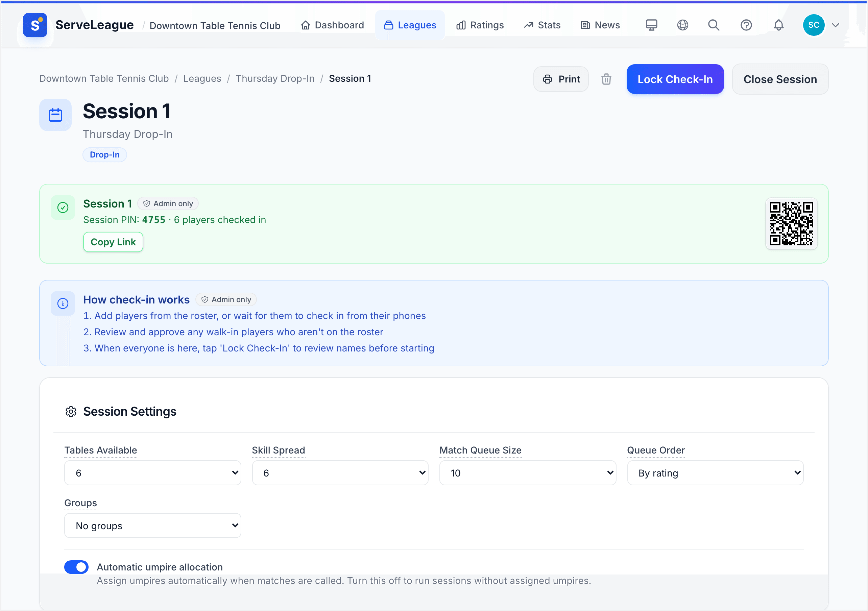Click Downtown Table Tennis Club in header
This screenshot has width=868, height=611.
point(215,25)
